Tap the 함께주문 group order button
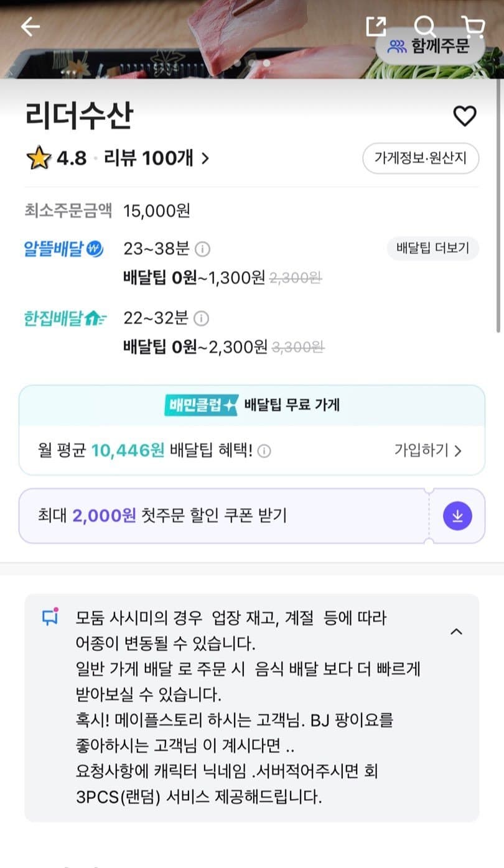504x868 pixels. pyautogui.click(x=429, y=47)
